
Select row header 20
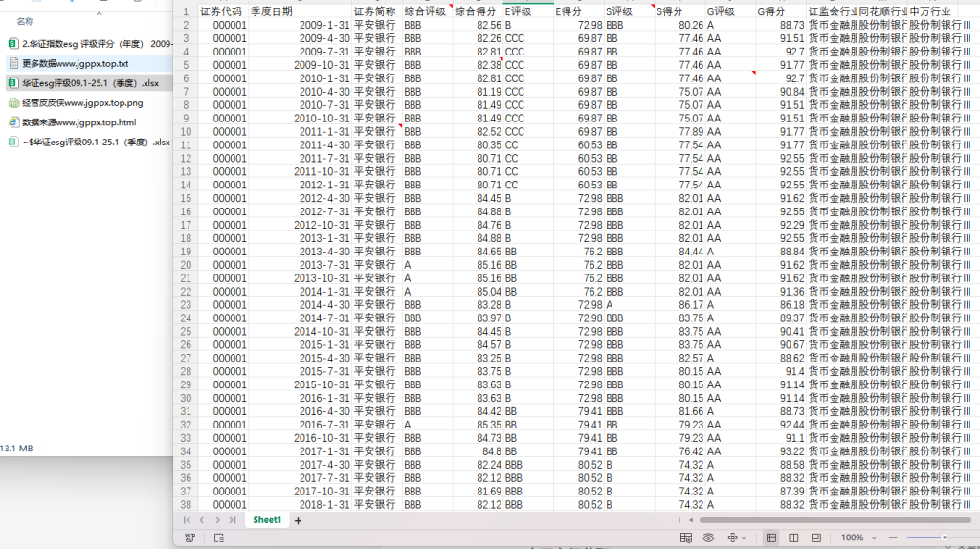[x=186, y=265]
